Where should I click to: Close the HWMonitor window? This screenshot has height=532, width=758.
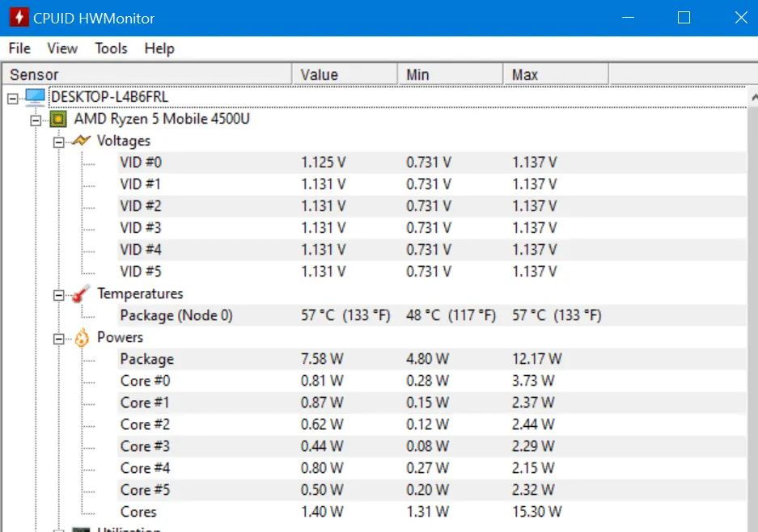click(741, 18)
